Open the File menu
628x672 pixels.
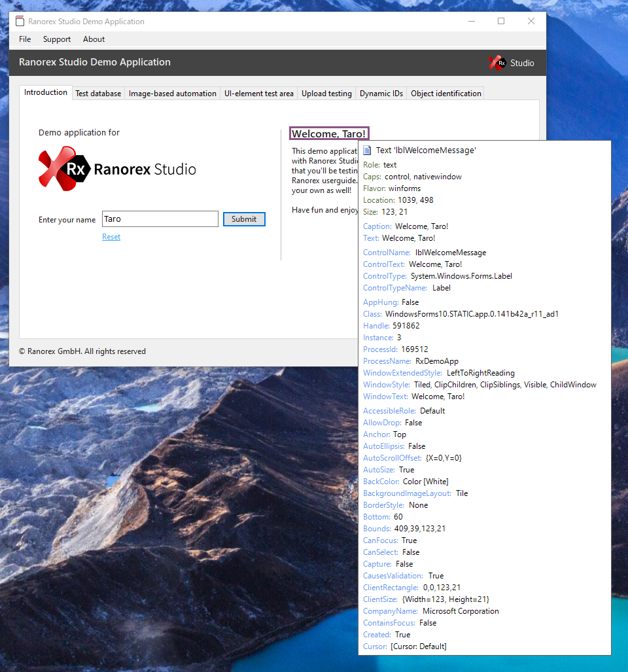coord(25,39)
